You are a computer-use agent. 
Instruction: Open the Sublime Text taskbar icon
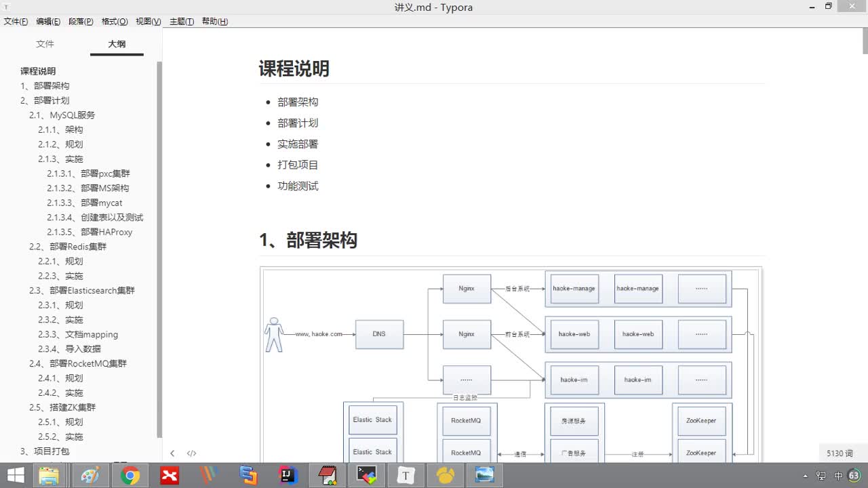248,476
